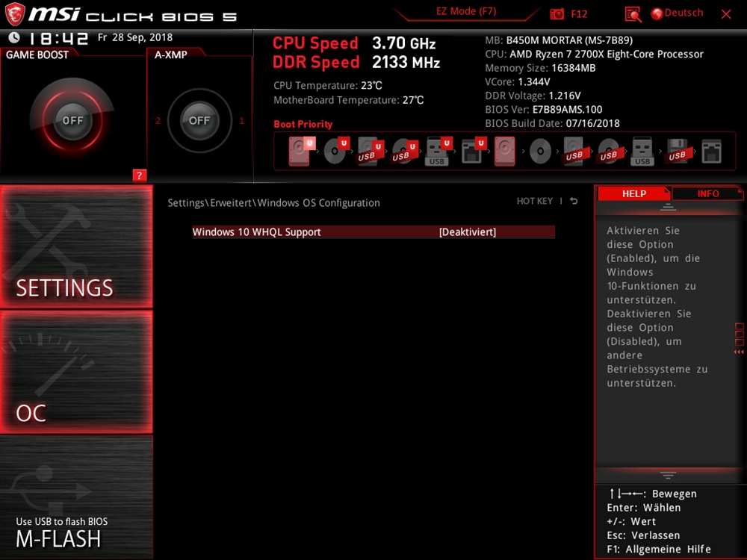Open the SETTINGS menu tile
The width and height of the screenshot is (747, 560).
[76, 246]
